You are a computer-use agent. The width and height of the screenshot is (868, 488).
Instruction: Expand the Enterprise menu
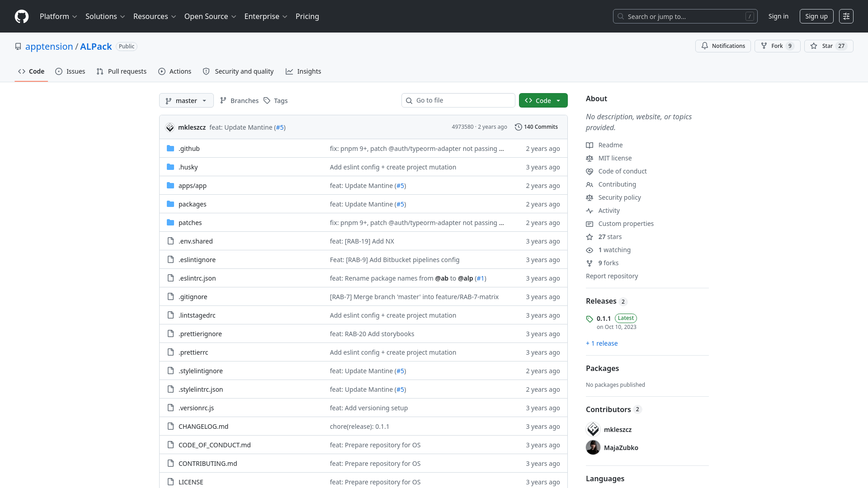266,16
